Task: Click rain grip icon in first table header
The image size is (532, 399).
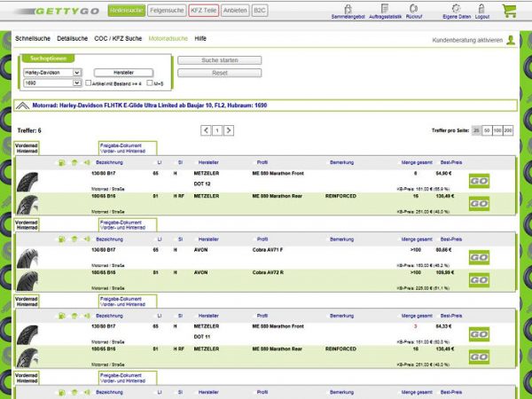Action: coord(74,163)
